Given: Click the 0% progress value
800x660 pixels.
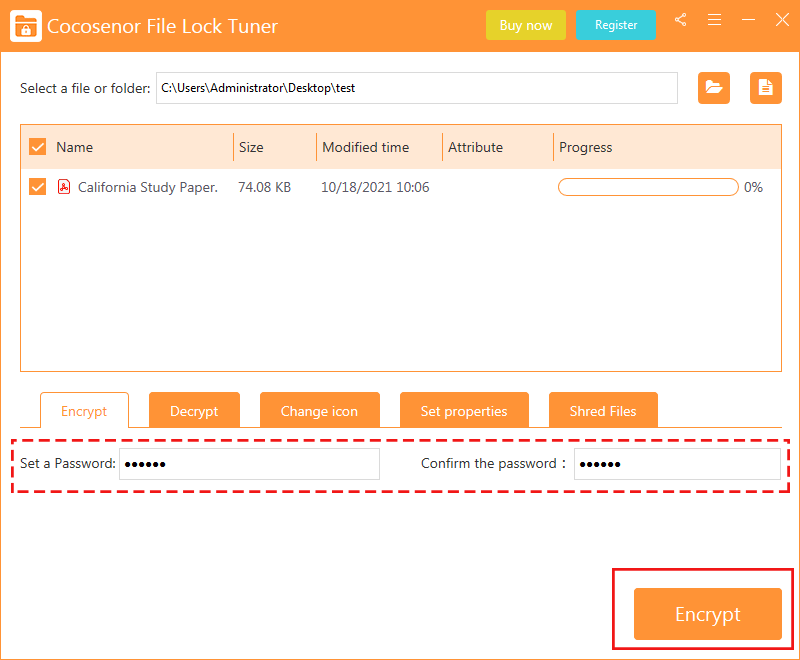Looking at the screenshot, I should pyautogui.click(x=753, y=187).
